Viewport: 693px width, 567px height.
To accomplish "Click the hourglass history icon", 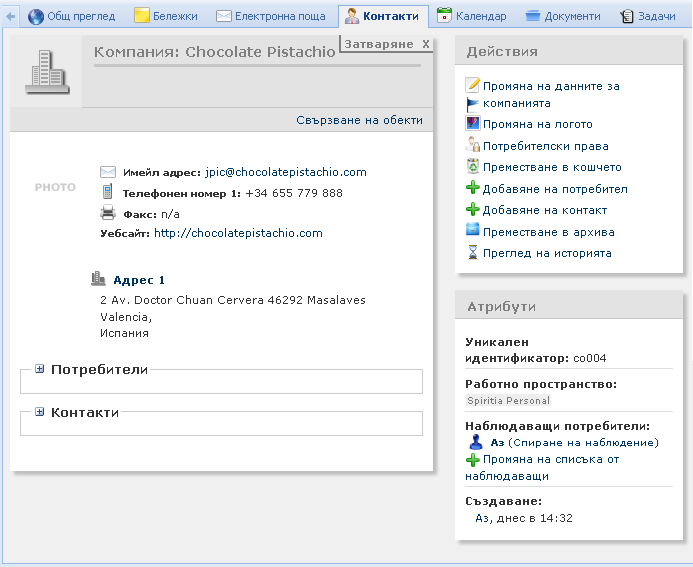I will (x=473, y=252).
